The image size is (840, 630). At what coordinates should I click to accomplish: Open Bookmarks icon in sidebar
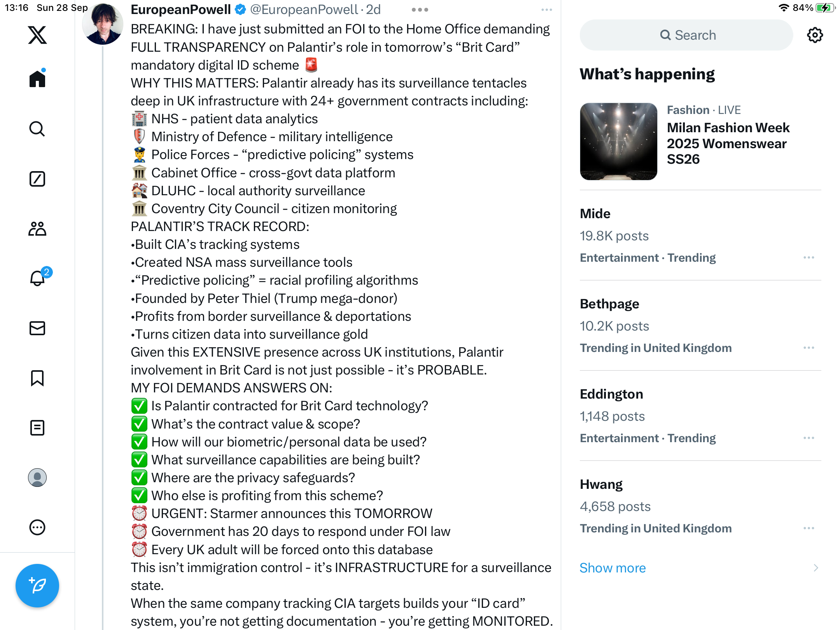click(37, 378)
